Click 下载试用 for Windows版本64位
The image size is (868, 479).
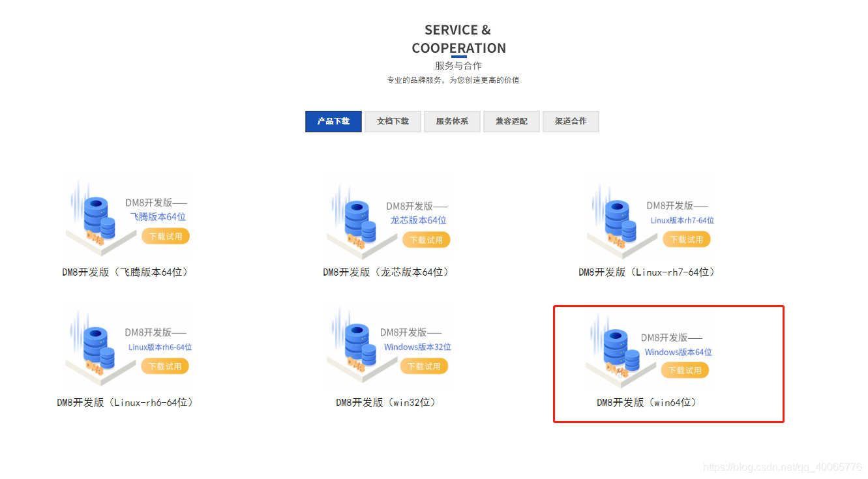(x=685, y=370)
